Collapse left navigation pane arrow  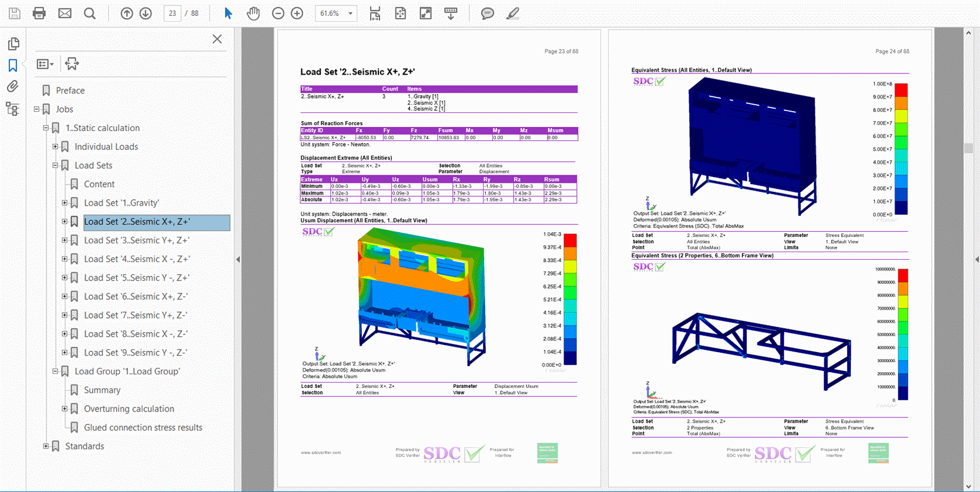tap(238, 259)
